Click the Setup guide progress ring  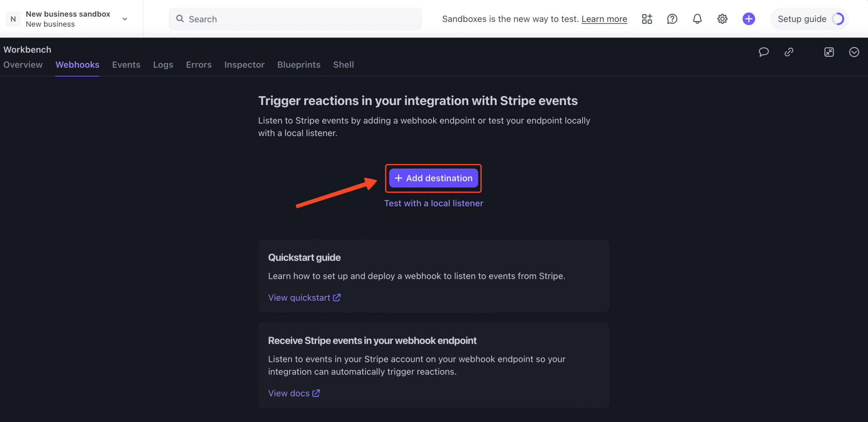837,19
